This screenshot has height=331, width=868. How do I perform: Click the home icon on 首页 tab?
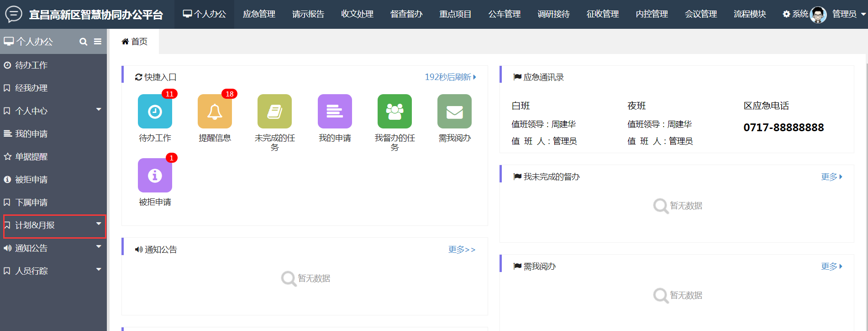point(125,42)
